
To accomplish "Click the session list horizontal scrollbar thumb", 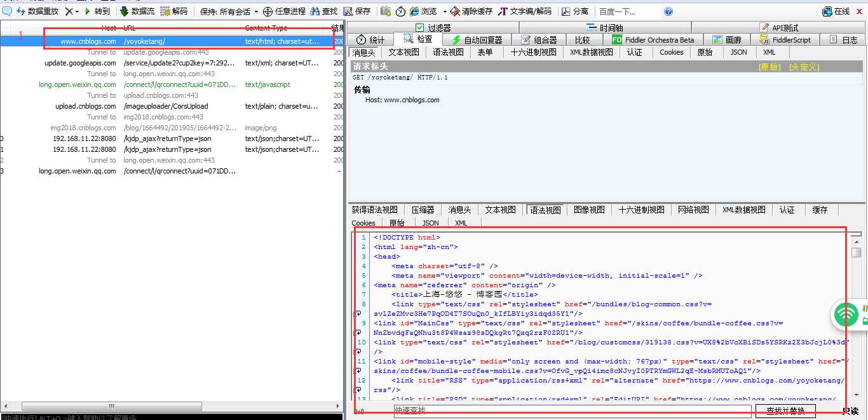I will (x=111, y=406).
